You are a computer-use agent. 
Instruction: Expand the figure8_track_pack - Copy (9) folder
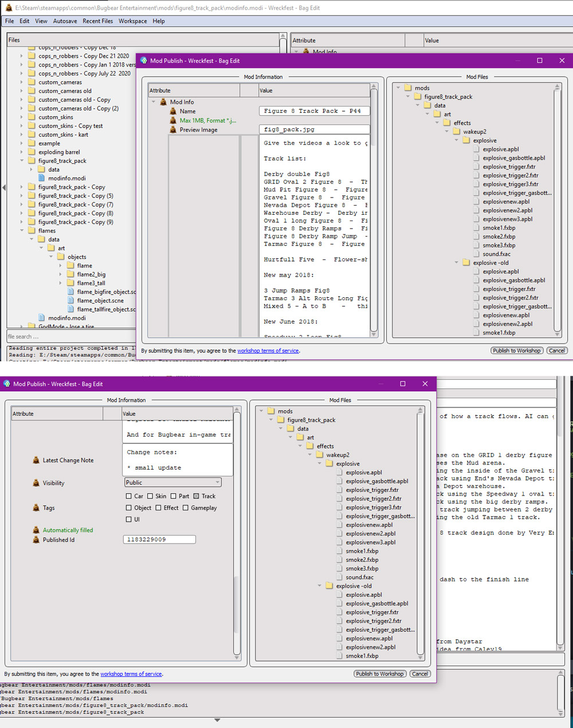click(22, 222)
